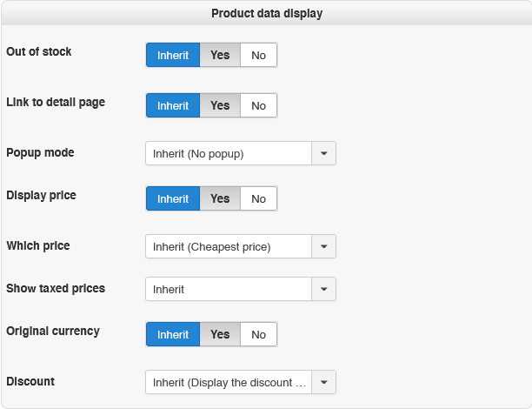Click the Product data display header

point(266,14)
